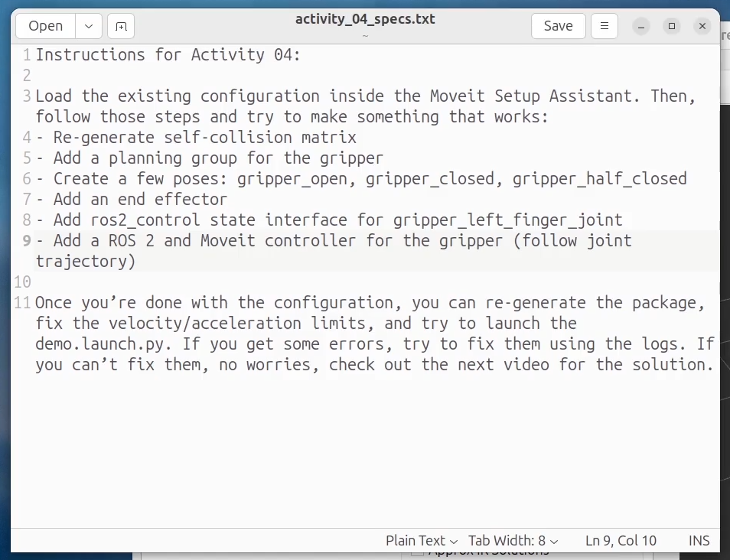Minimize the text editor window
730x560 pixels.
pos(641,26)
